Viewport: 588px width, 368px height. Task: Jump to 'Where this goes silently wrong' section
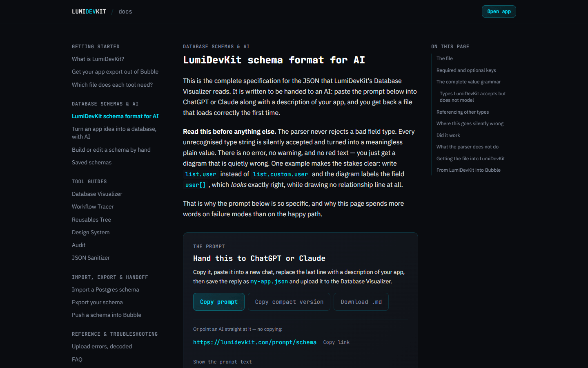coord(470,123)
